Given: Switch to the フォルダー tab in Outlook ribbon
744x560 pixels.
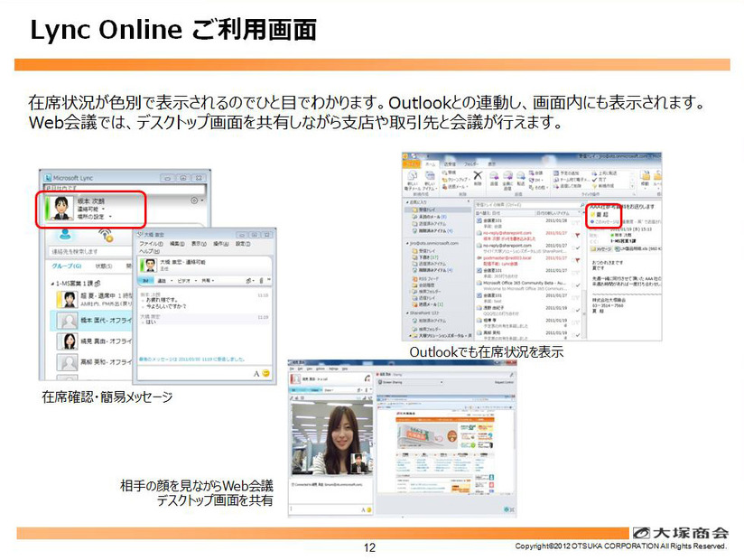Looking at the screenshot, I should tap(471, 163).
